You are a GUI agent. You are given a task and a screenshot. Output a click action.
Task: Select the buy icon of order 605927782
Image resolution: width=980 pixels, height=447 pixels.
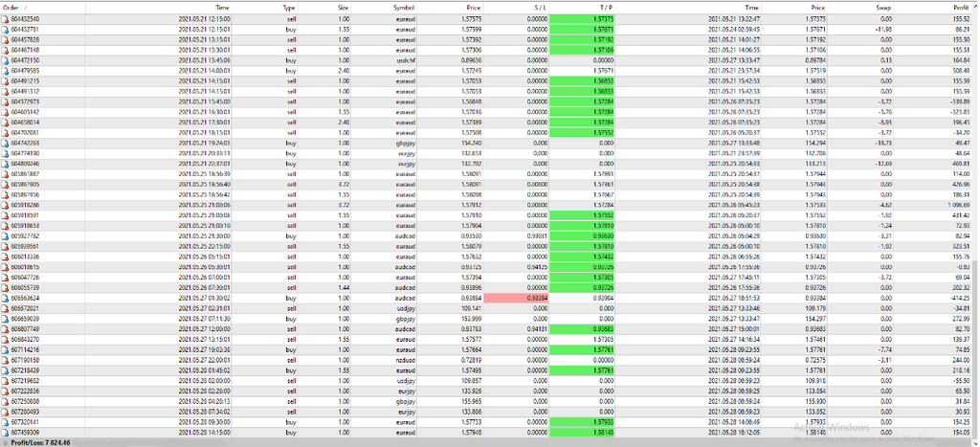click(5, 235)
